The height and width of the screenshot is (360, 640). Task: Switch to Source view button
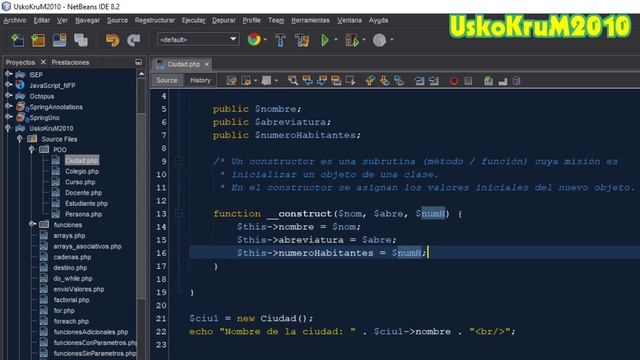[x=167, y=80]
